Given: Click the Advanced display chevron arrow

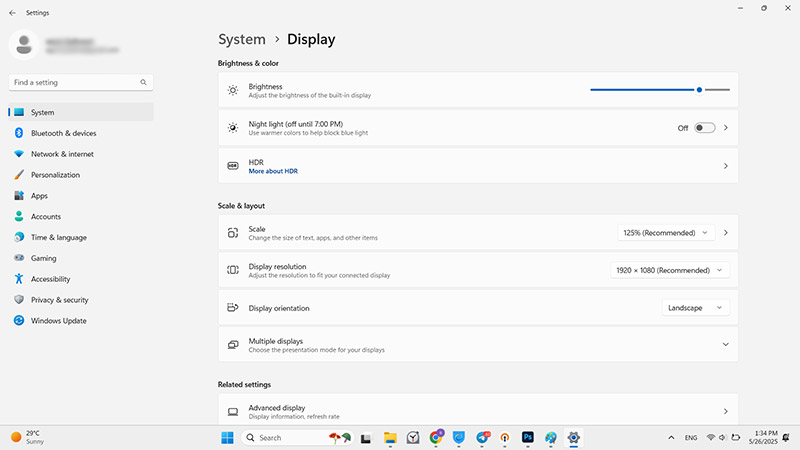Looking at the screenshot, I should [726, 411].
